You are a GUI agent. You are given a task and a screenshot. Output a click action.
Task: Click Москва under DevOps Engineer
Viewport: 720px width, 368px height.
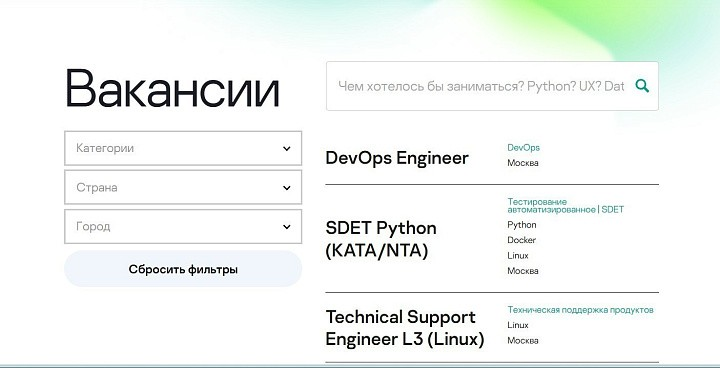[x=523, y=163]
